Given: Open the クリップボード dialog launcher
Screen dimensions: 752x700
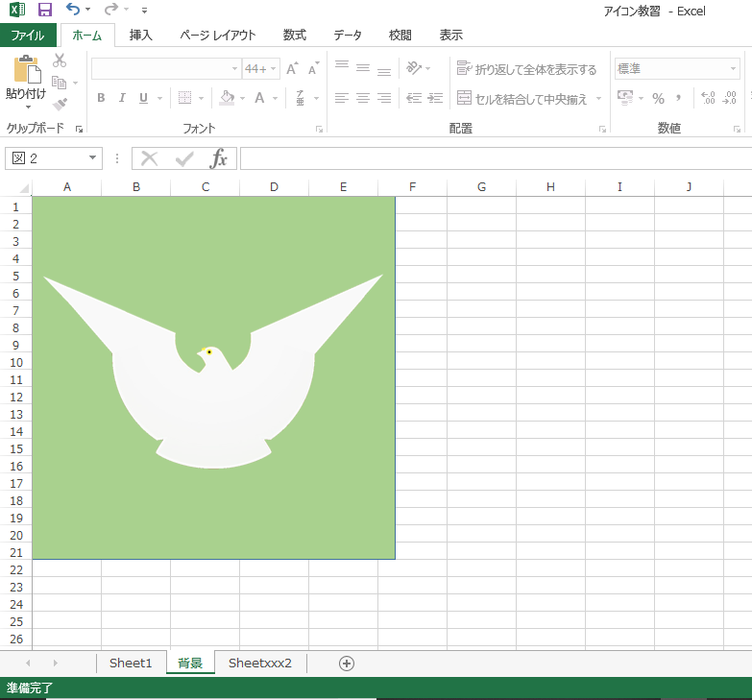Looking at the screenshot, I should [x=79, y=129].
